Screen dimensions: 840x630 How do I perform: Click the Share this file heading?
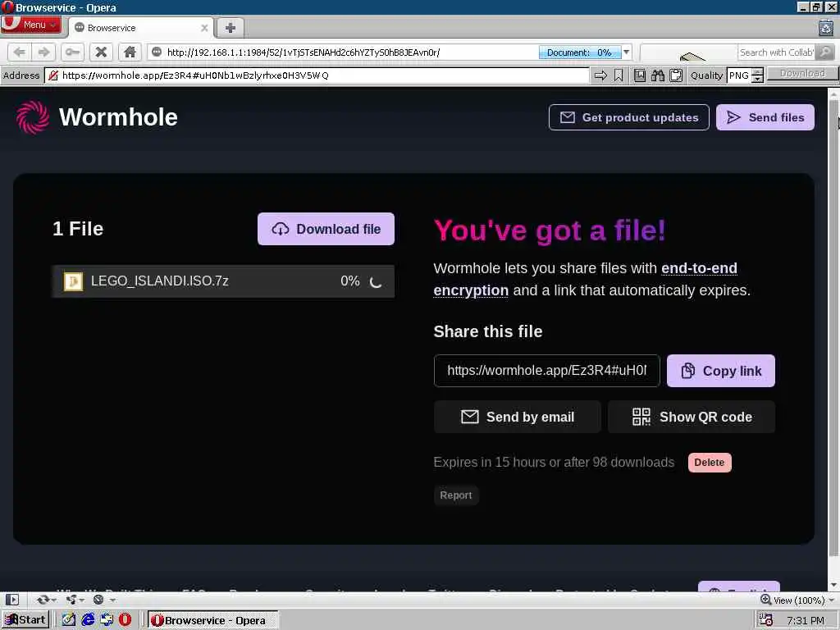coord(488,331)
